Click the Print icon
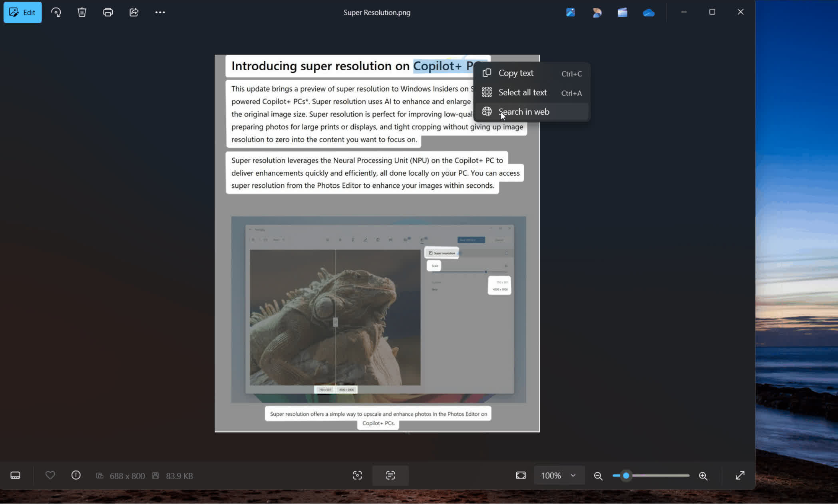Viewport: 838px width, 504px height. 108,12
